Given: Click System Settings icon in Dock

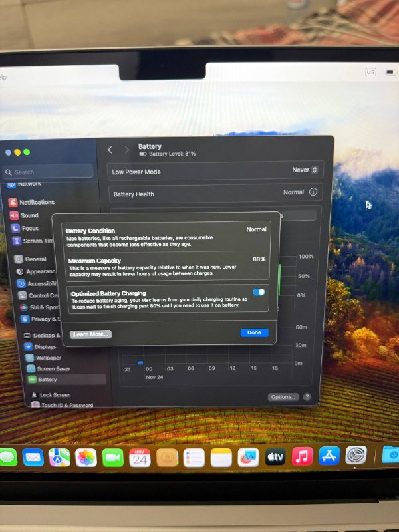Looking at the screenshot, I should (356, 455).
